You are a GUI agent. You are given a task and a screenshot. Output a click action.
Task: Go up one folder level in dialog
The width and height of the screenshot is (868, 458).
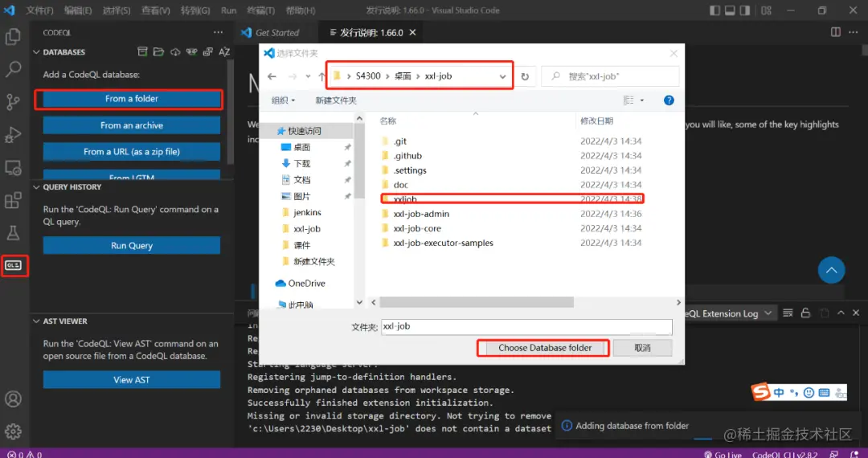pos(321,76)
